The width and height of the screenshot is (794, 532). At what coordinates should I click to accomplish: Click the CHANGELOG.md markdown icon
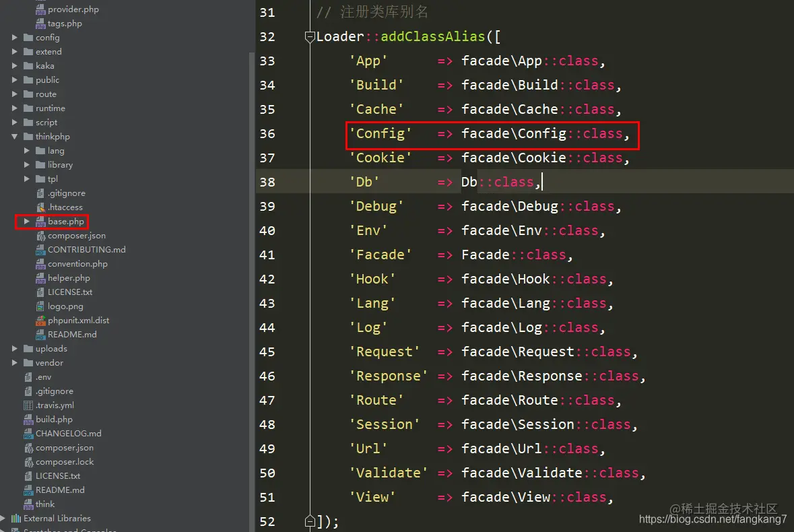[x=28, y=434]
